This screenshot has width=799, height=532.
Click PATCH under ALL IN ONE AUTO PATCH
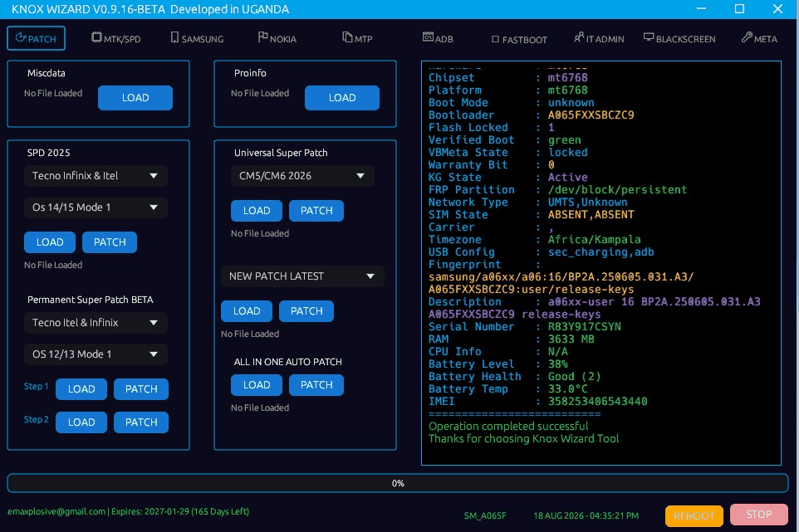(316, 385)
